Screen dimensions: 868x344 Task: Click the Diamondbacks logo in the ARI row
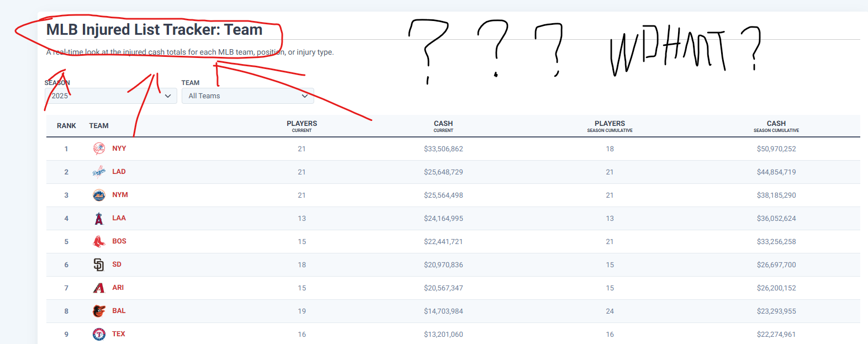(x=99, y=288)
